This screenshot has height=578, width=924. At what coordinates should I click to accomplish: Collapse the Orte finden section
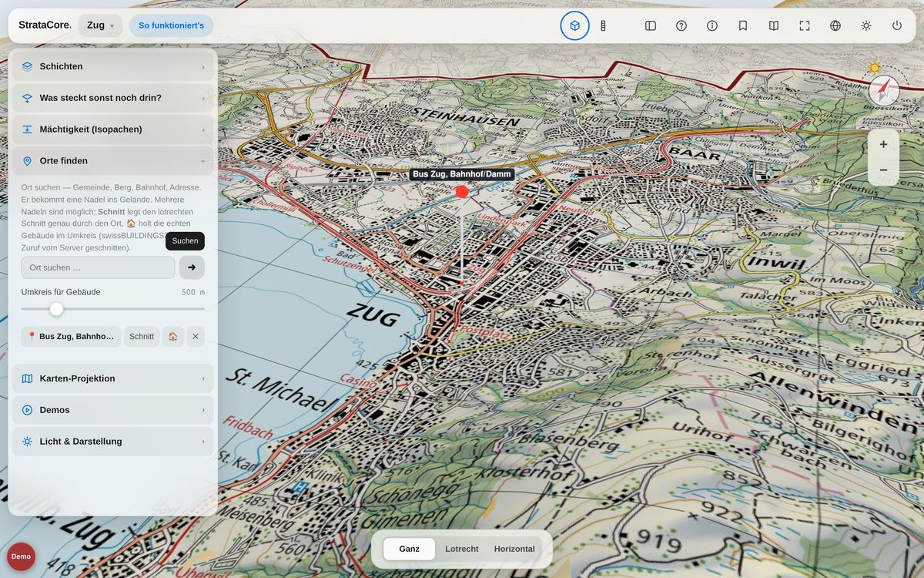113,161
